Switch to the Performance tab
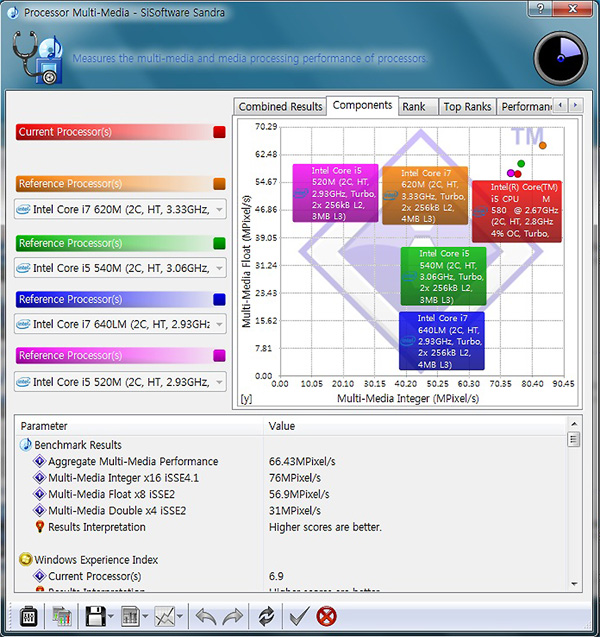600x637 pixels. click(525, 106)
